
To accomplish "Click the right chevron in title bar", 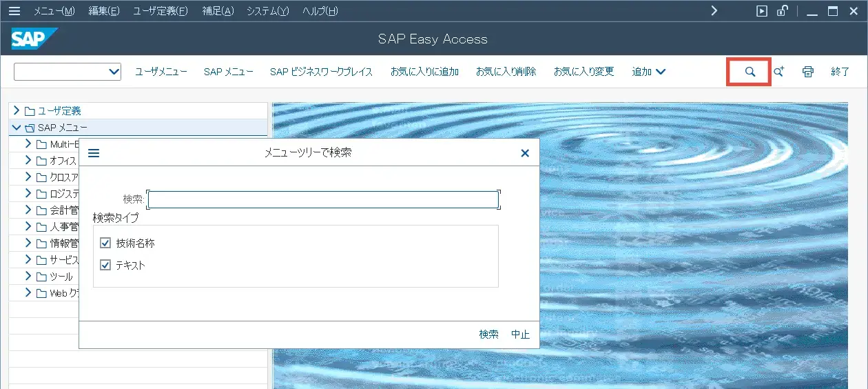I will (x=714, y=11).
